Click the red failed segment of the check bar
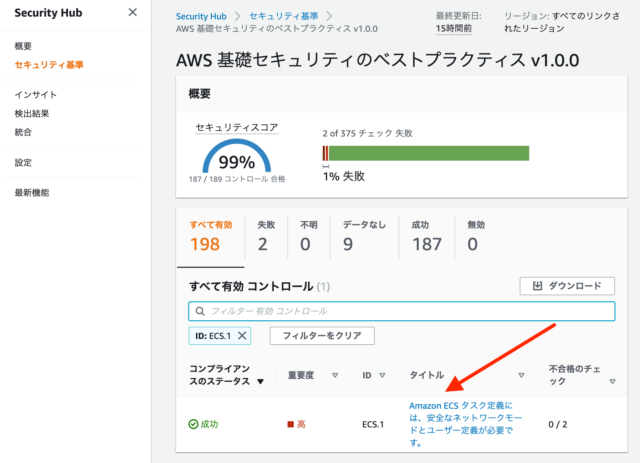The image size is (640, 463). pyautogui.click(x=325, y=153)
